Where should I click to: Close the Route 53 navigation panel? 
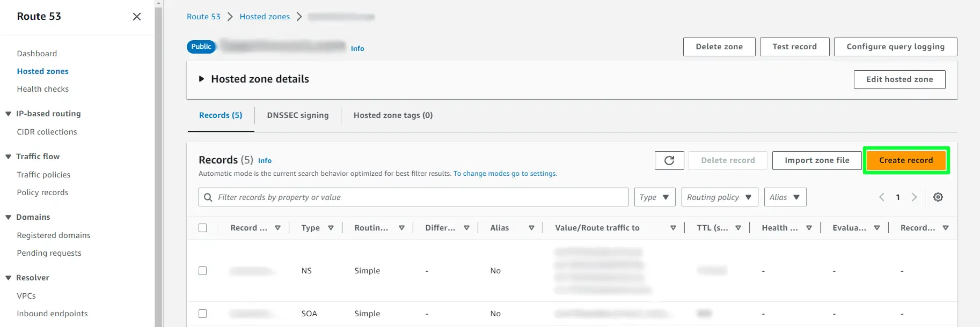[x=137, y=17]
